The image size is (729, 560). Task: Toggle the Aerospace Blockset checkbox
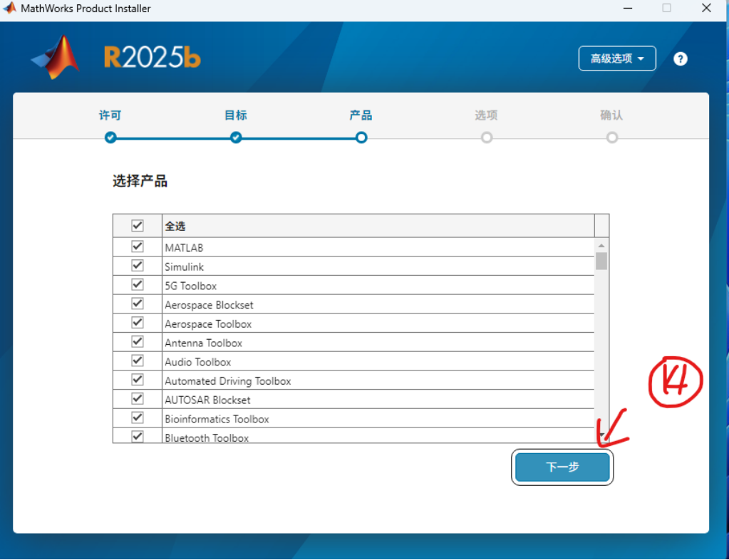pyautogui.click(x=137, y=304)
